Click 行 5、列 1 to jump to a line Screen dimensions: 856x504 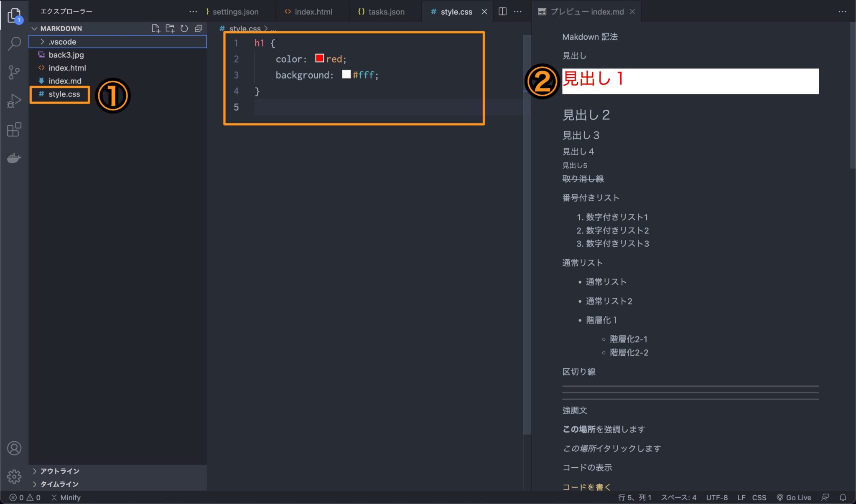pos(634,497)
